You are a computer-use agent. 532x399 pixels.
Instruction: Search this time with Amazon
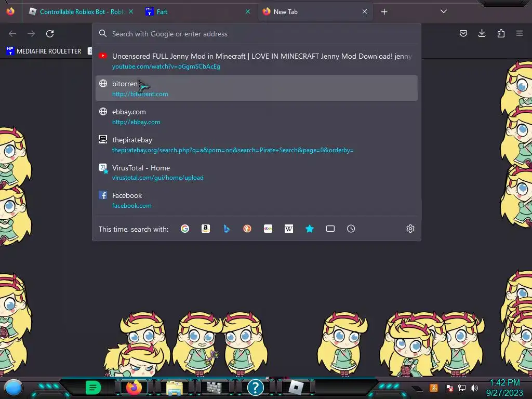[206, 229]
